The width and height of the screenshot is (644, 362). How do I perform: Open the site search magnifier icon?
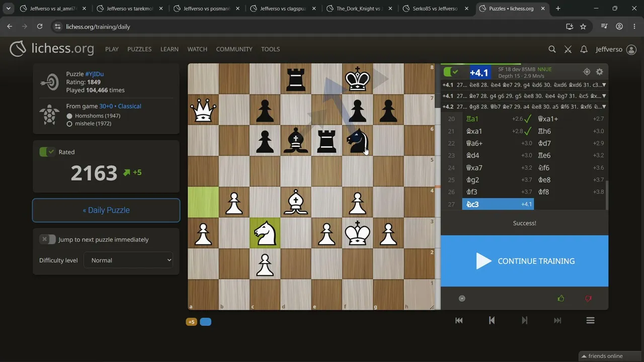552,49
